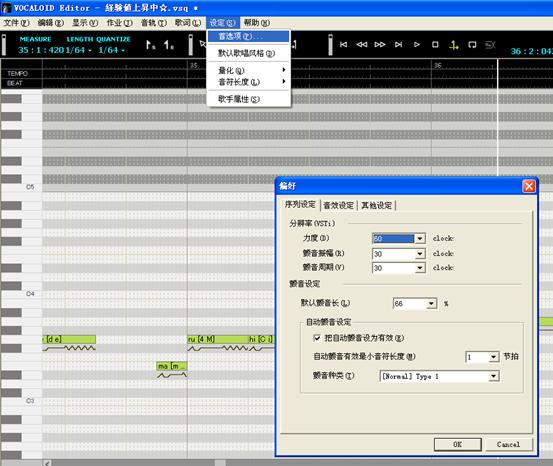
Task: Open the minimum note length dropdown
Action: 494,357
